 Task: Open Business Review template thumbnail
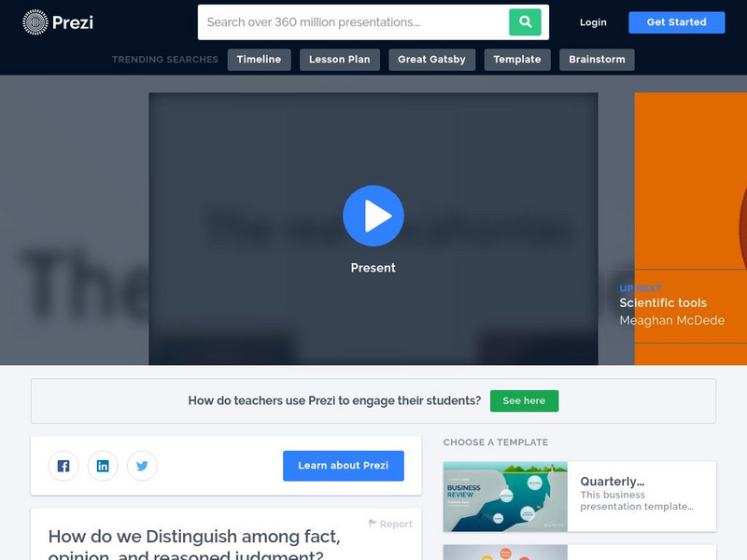point(505,497)
